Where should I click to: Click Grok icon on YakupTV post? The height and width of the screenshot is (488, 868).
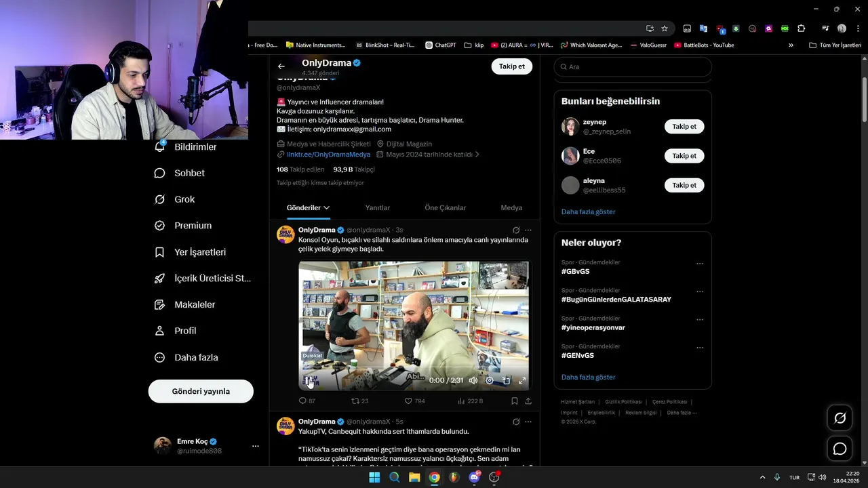click(516, 422)
